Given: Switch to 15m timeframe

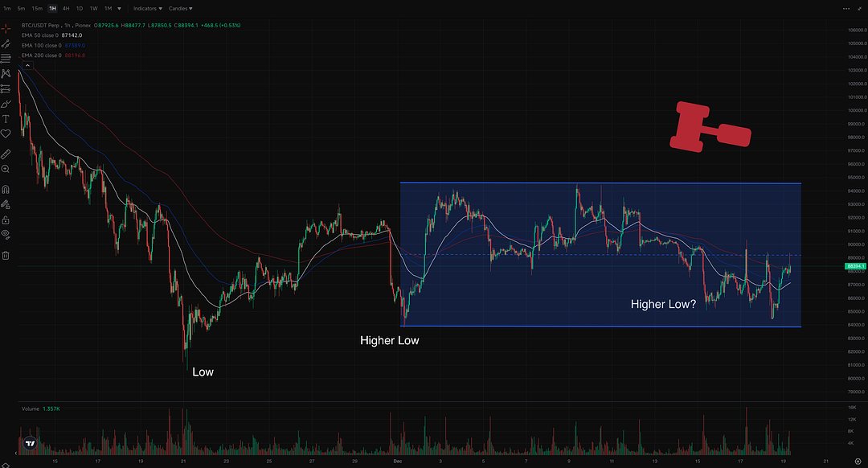Looking at the screenshot, I should [x=36, y=8].
